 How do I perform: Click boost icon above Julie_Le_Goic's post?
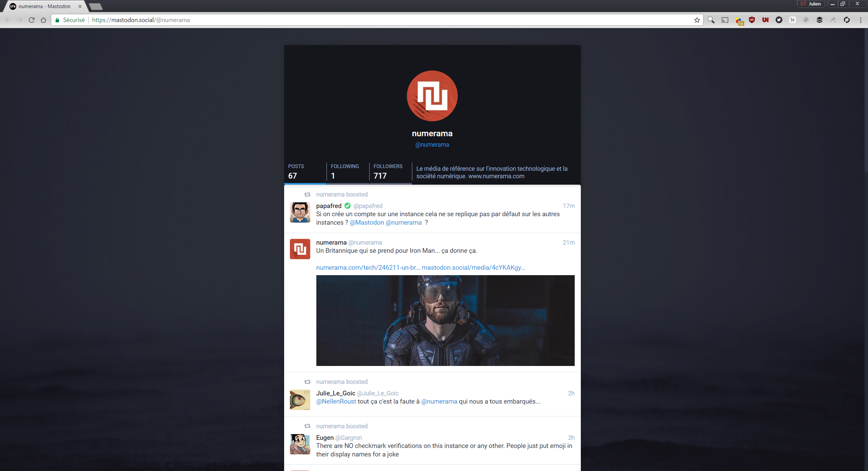[x=307, y=382]
